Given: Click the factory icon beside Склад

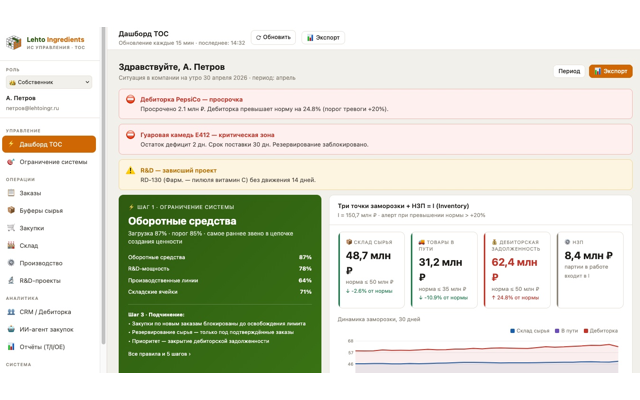Looking at the screenshot, I should pyautogui.click(x=11, y=245).
